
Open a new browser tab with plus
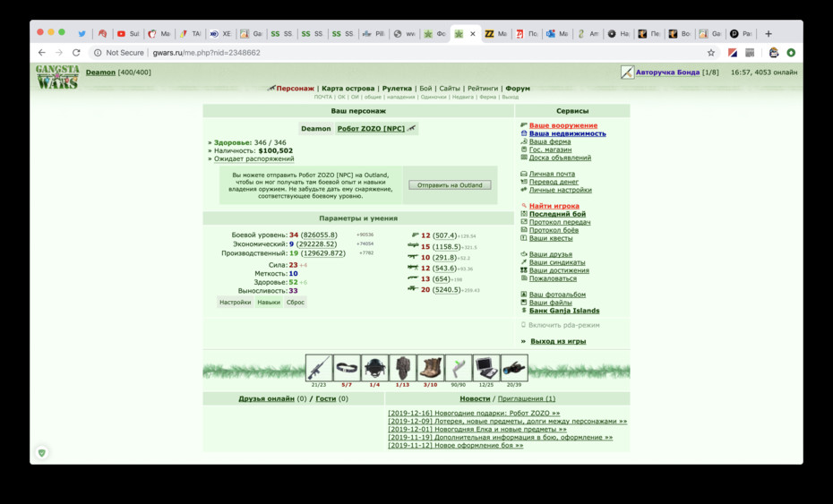(x=769, y=33)
